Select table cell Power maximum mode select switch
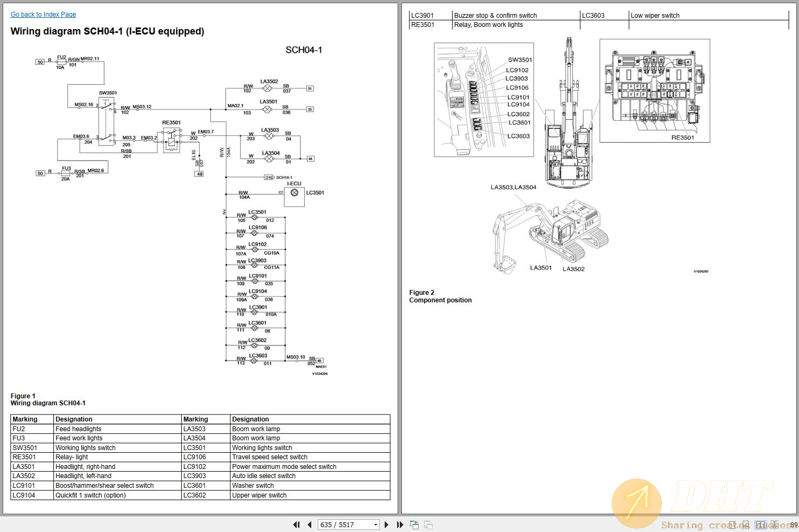The height and width of the screenshot is (532, 799). [x=310, y=467]
